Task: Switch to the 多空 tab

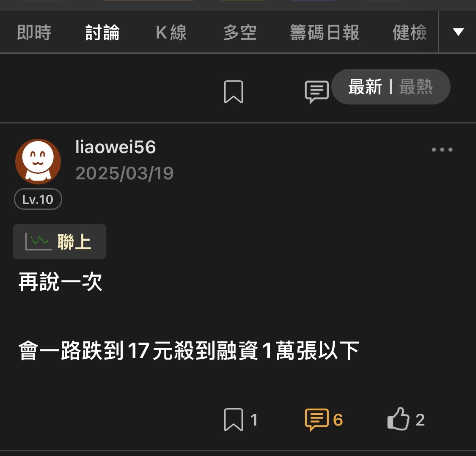Action: tap(240, 32)
